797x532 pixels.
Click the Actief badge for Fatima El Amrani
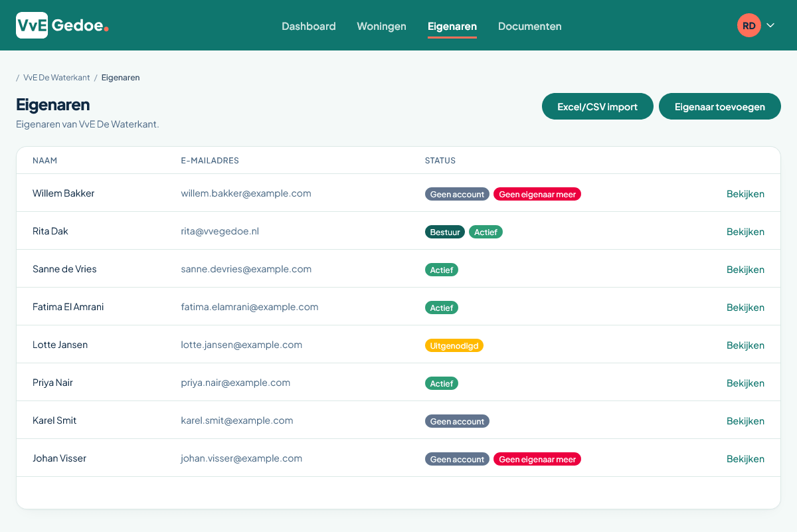click(x=442, y=308)
